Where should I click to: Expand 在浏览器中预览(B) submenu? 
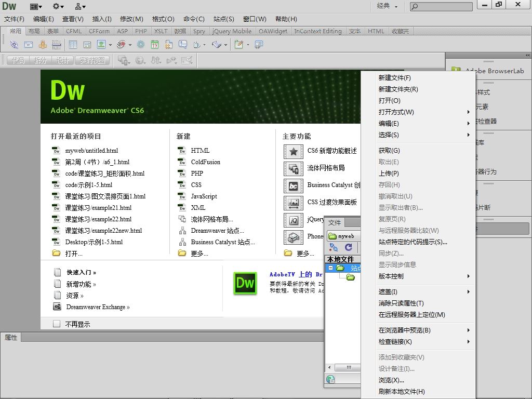point(424,330)
